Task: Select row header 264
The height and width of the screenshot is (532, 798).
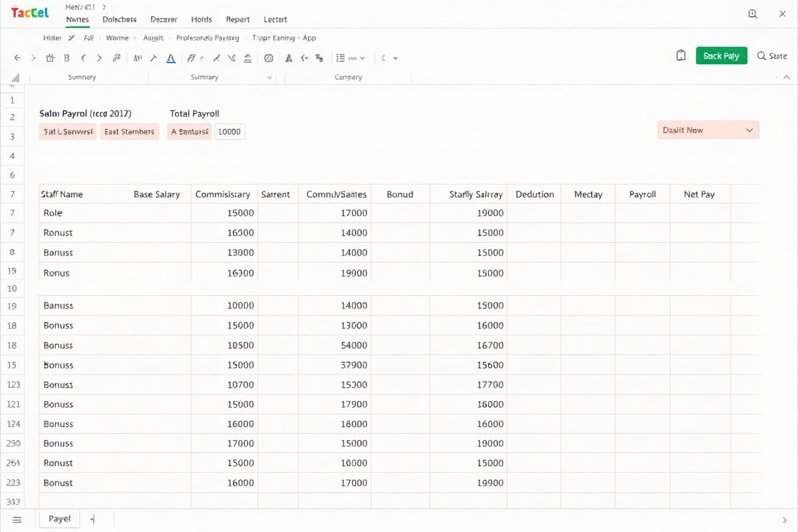Action: click(13, 463)
